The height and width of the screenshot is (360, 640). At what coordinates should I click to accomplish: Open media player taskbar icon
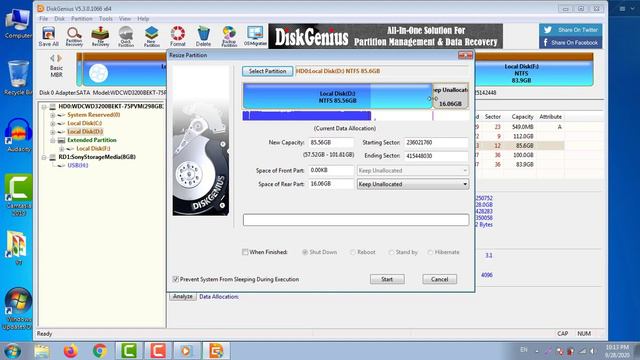click(187, 351)
